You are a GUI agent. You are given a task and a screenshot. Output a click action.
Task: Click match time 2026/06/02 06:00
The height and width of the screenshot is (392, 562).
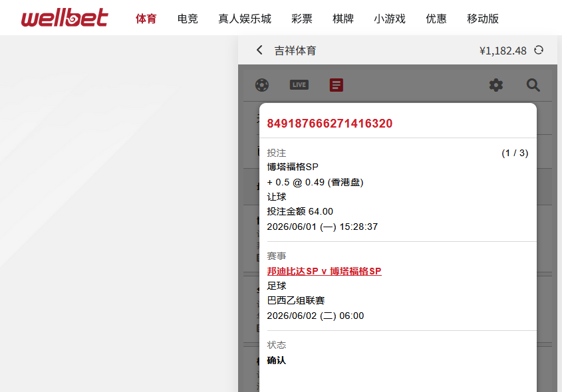(315, 316)
